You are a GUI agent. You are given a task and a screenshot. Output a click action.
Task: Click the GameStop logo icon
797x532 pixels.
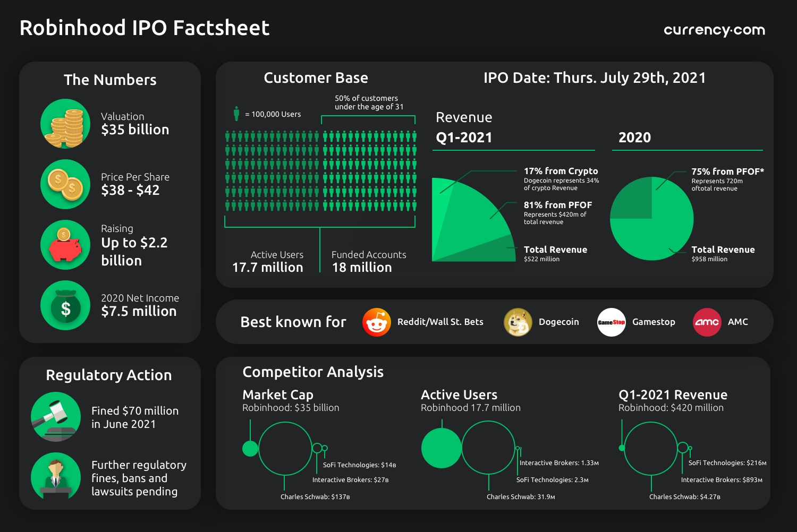pyautogui.click(x=612, y=322)
